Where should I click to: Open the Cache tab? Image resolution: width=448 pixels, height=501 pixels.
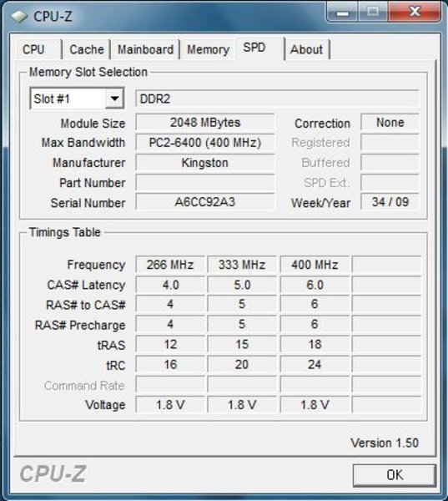87,49
